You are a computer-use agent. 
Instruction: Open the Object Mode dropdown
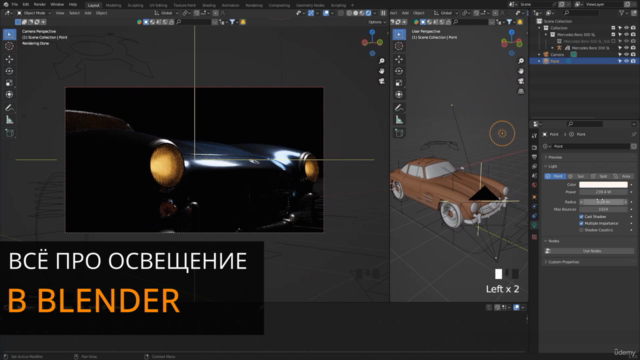point(34,13)
